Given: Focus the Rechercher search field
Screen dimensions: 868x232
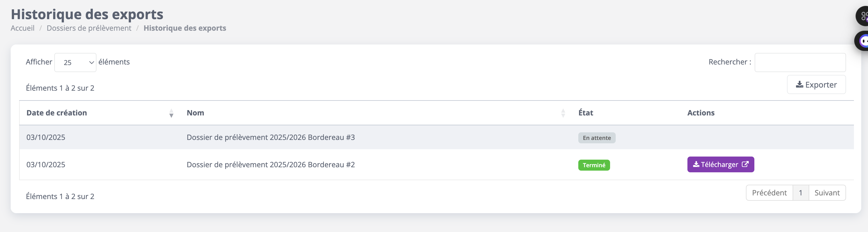Looking at the screenshot, I should tap(800, 63).
